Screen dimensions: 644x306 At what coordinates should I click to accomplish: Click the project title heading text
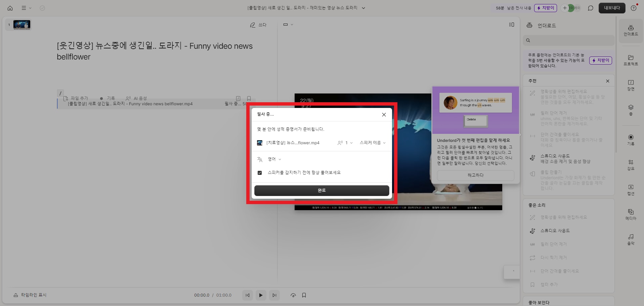pyautogui.click(x=155, y=51)
